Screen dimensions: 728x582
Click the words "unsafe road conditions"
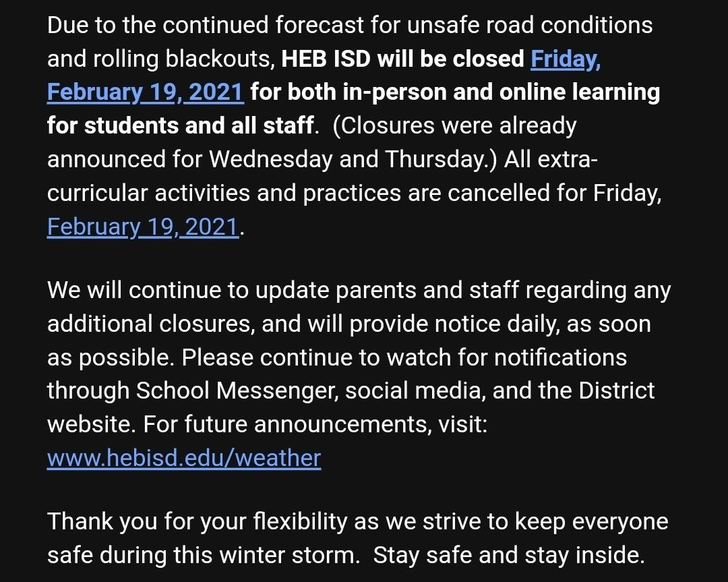click(x=530, y=25)
